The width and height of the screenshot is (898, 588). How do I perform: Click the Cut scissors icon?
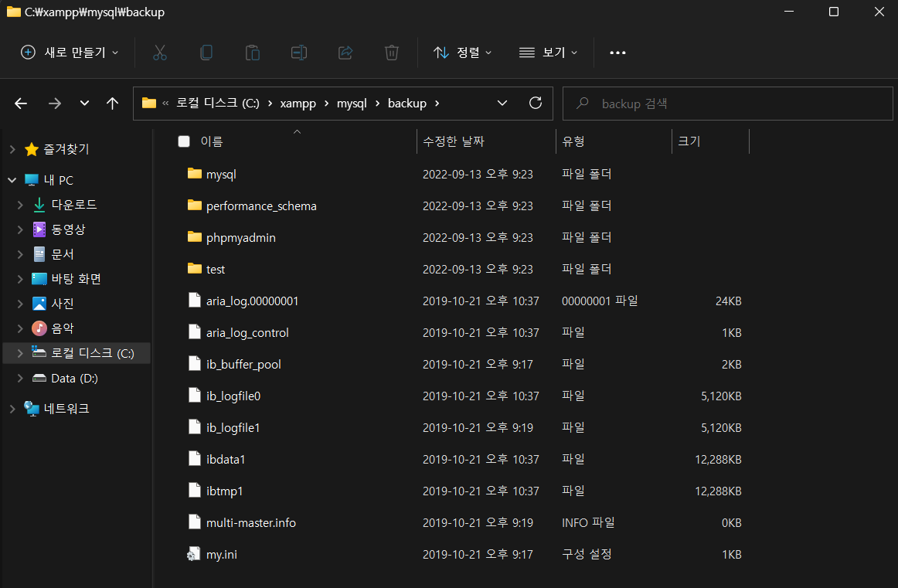pos(160,53)
